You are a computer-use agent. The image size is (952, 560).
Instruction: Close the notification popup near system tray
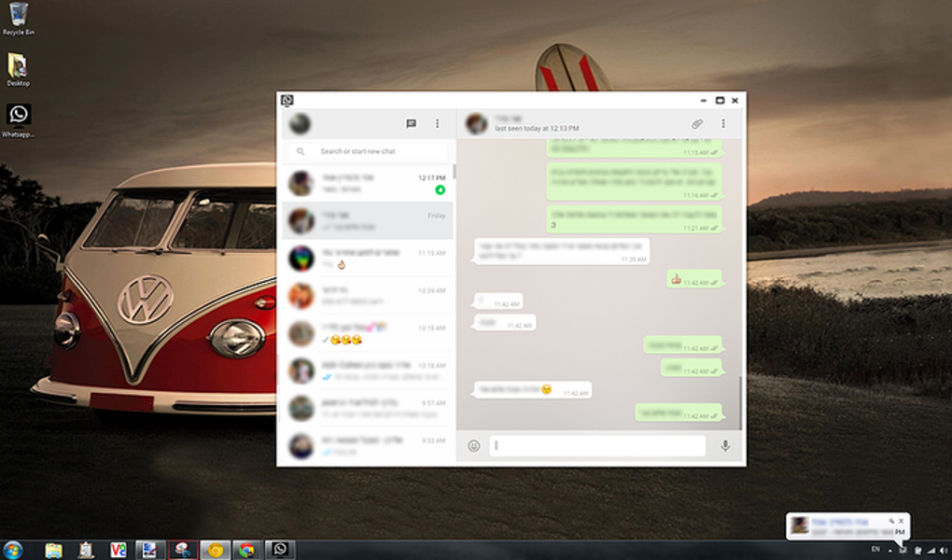(x=901, y=521)
